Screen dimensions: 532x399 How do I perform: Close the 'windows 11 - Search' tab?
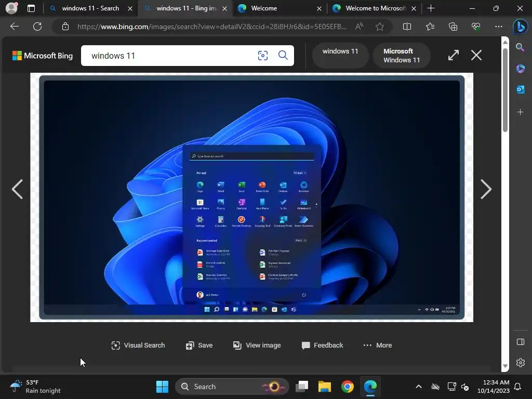pyautogui.click(x=130, y=8)
